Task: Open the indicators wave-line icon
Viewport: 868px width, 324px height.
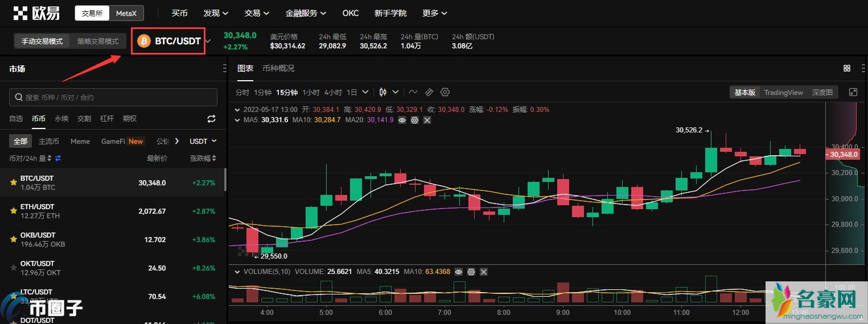Action: [x=413, y=92]
